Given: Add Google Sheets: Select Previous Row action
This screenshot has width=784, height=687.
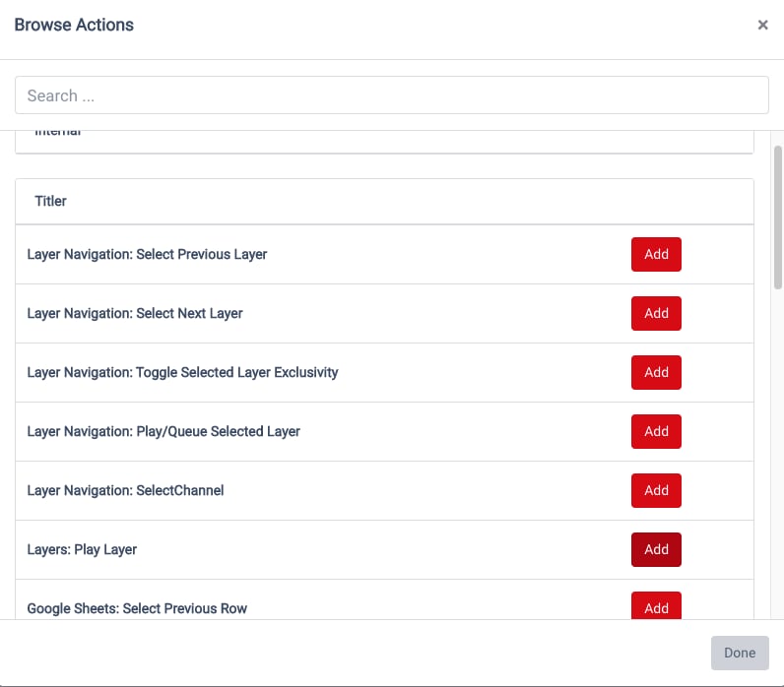Looking at the screenshot, I should click(x=656, y=606).
